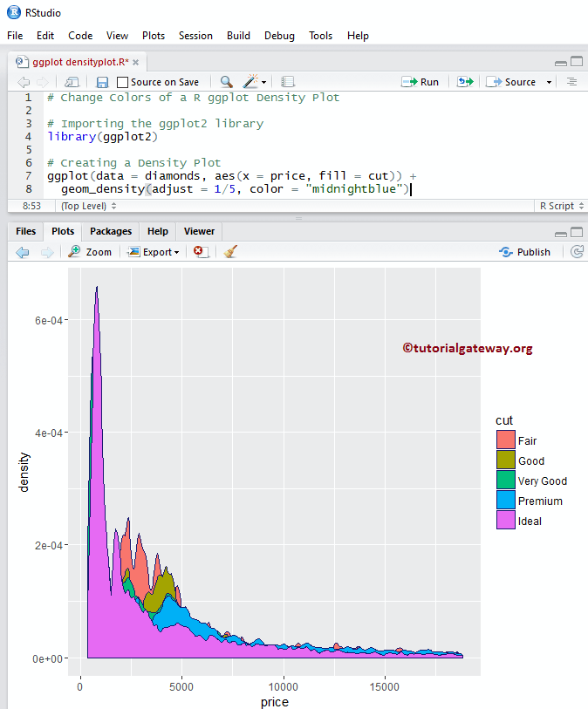Open the Build menu
The width and height of the screenshot is (588, 709).
[238, 36]
